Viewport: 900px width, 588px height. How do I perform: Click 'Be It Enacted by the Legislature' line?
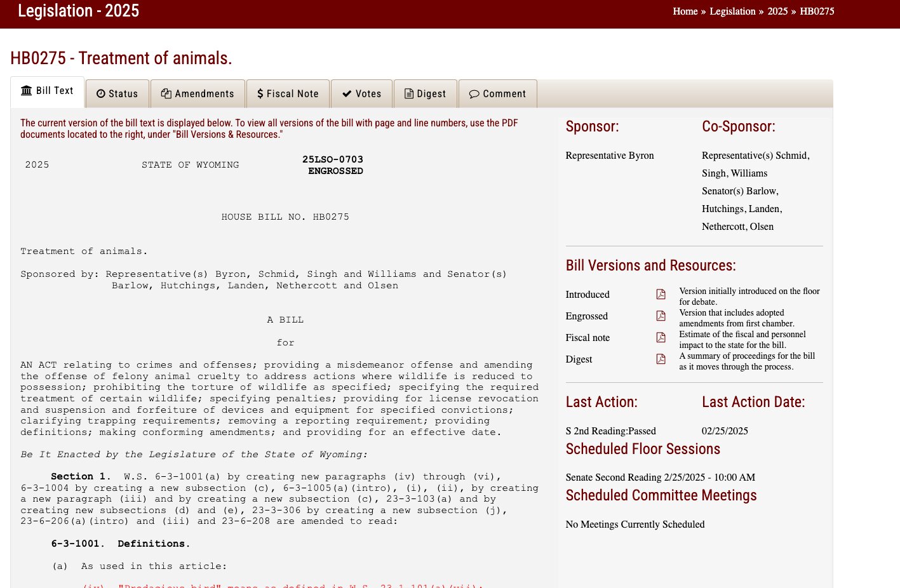[194, 455]
